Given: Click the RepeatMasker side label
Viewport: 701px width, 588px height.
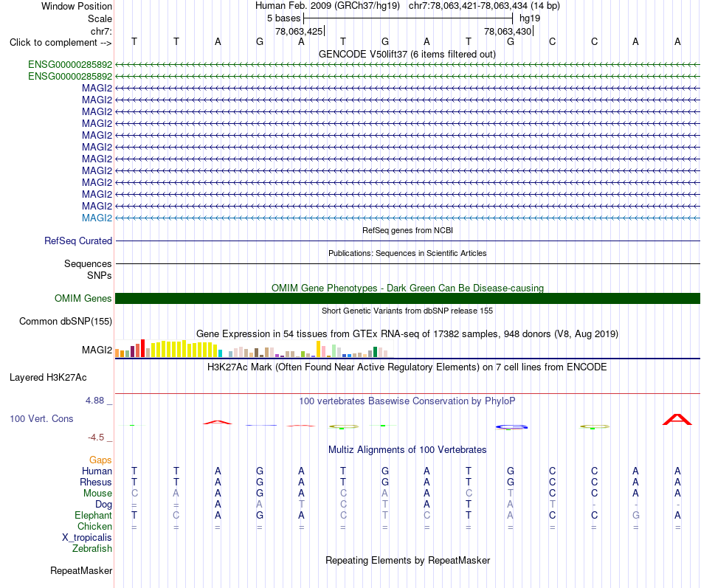Looking at the screenshot, I should coord(81,570).
